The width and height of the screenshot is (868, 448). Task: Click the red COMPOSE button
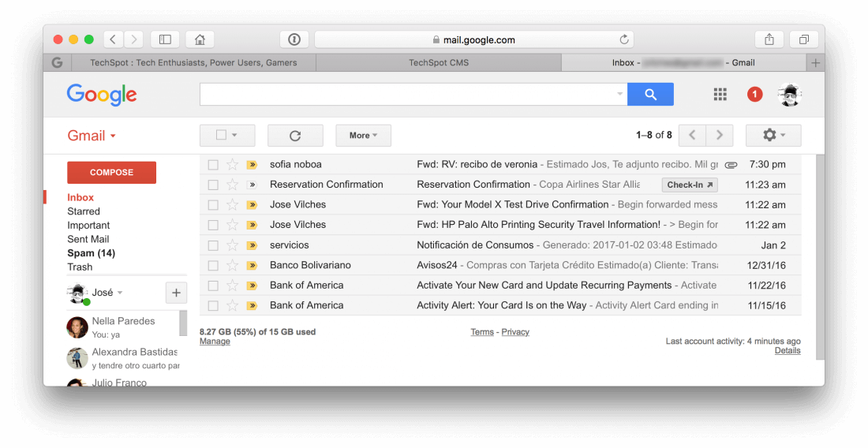[112, 173]
